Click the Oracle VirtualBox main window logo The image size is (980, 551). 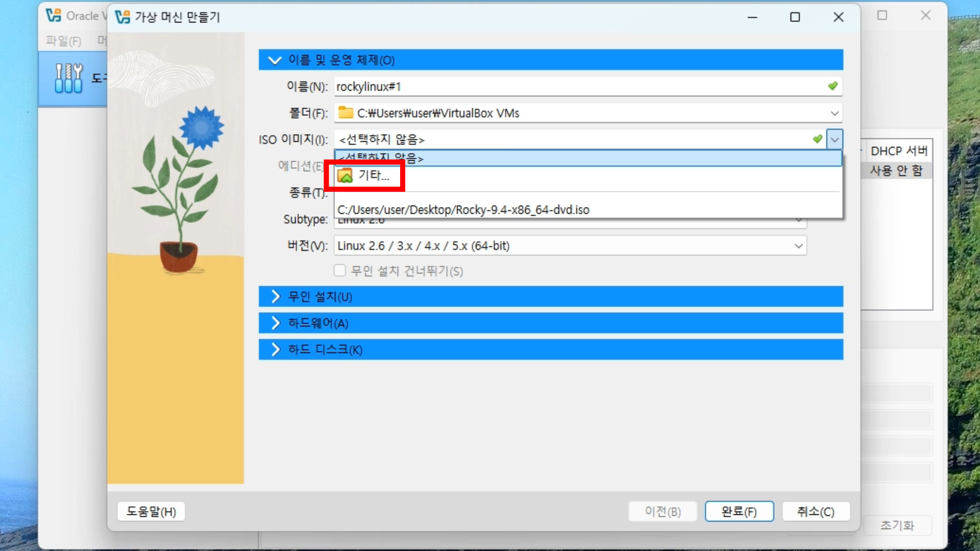coord(53,15)
